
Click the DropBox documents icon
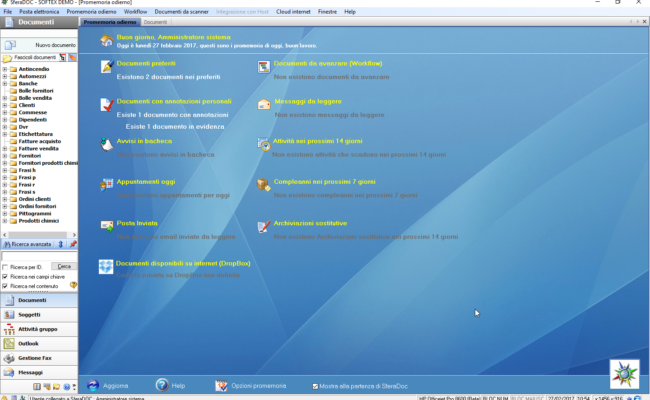pyautogui.click(x=106, y=267)
